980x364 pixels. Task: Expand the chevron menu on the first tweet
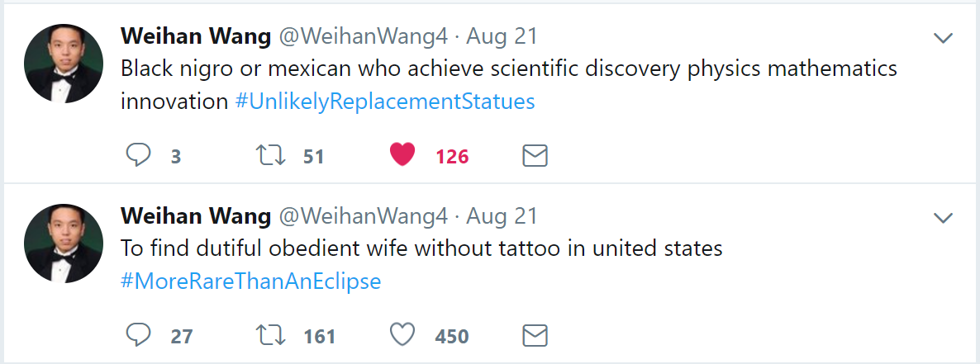(x=943, y=38)
